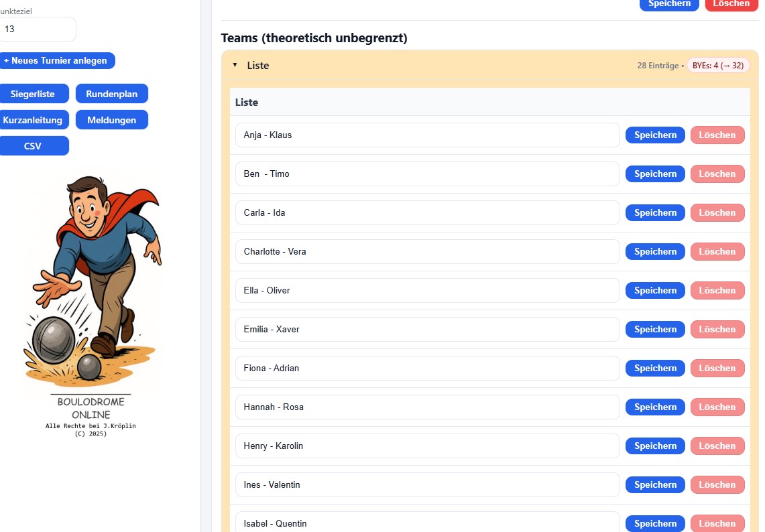Click the Siegerliste button
This screenshot has height=532, width=765.
click(x=32, y=94)
